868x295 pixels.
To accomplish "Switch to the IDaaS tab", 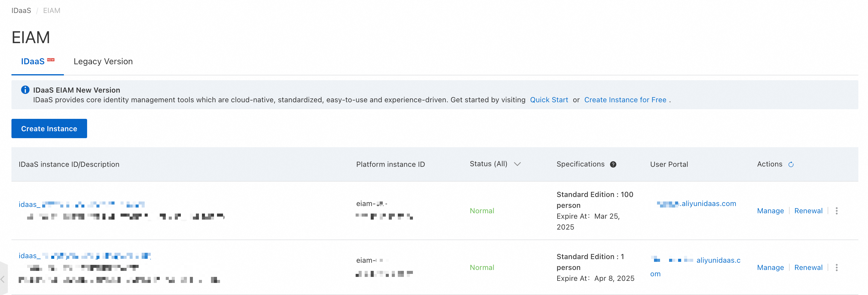I will pyautogui.click(x=33, y=61).
